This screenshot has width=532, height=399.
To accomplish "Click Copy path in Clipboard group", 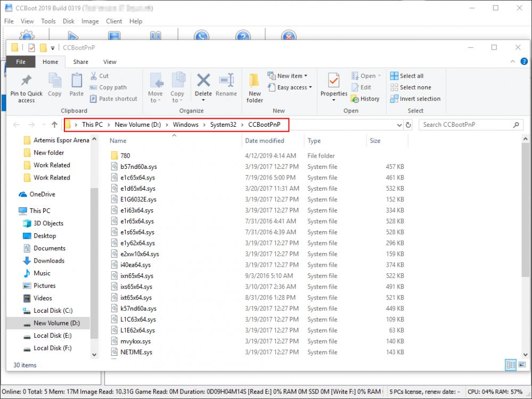I will [108, 87].
